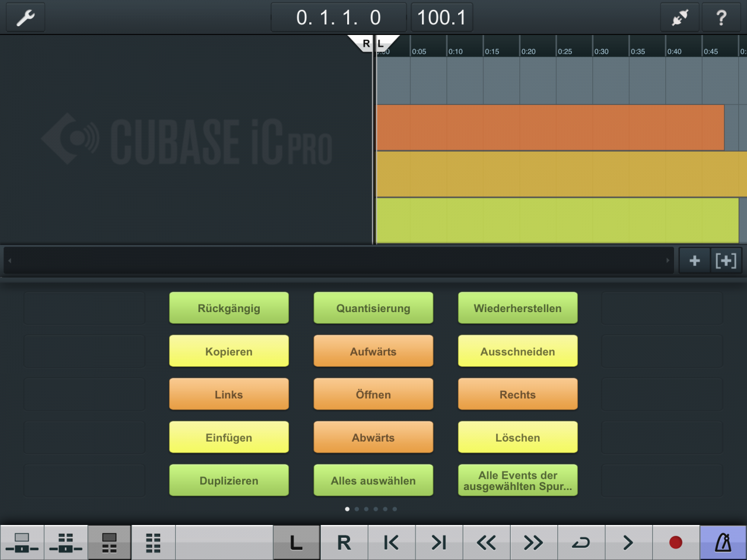
Task: Click the Alles auswählen button
Action: [x=373, y=481]
